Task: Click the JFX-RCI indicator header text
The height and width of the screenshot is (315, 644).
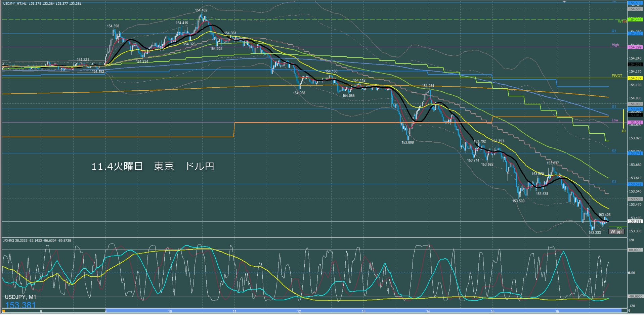Action: click(x=37, y=240)
